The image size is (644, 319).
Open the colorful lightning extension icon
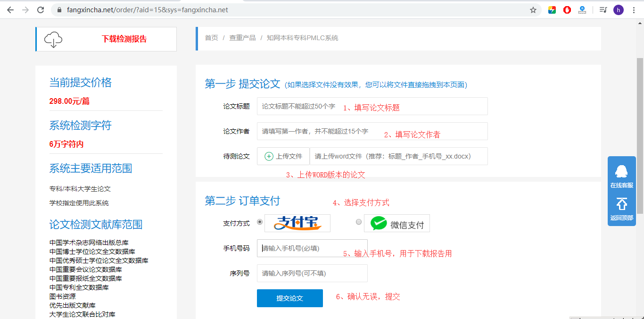coord(552,9)
